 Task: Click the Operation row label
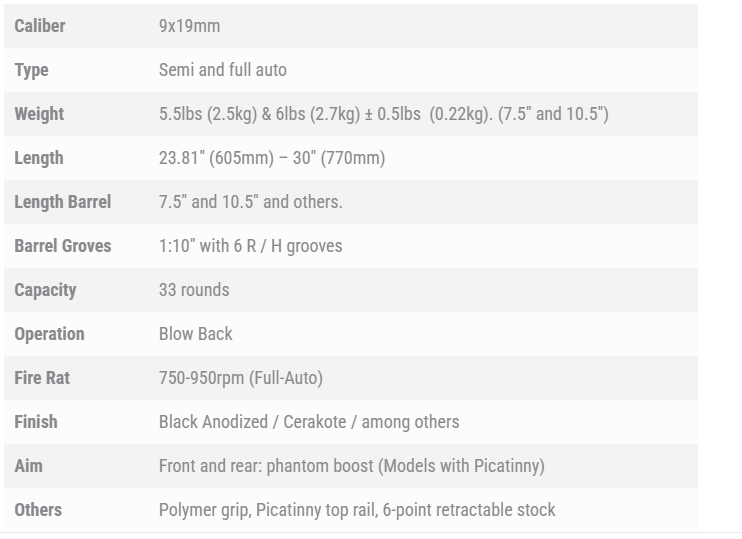coord(49,334)
